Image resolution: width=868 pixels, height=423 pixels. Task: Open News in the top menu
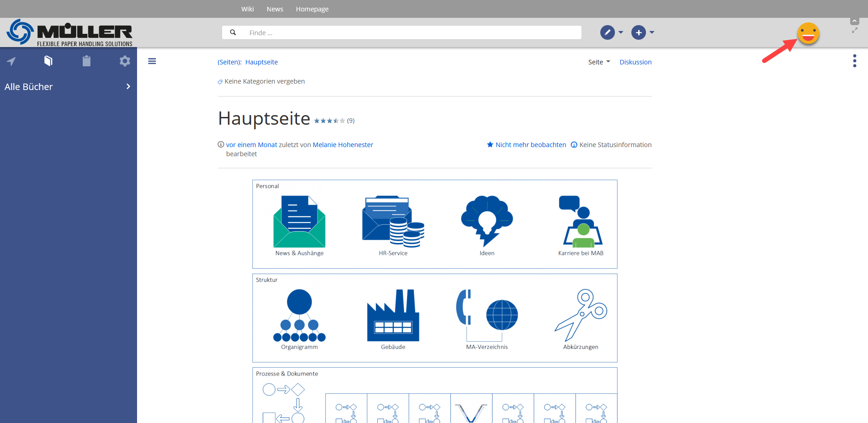(x=275, y=9)
